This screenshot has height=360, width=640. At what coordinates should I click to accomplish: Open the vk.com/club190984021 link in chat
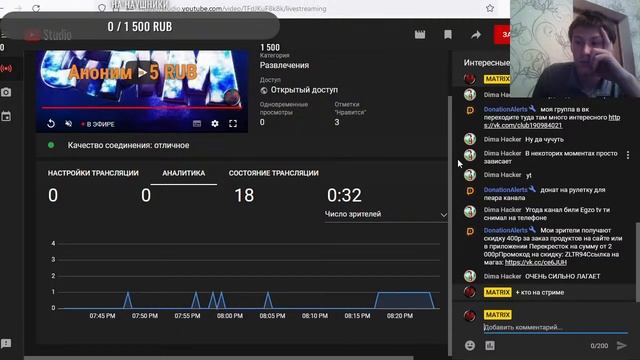coord(552,121)
